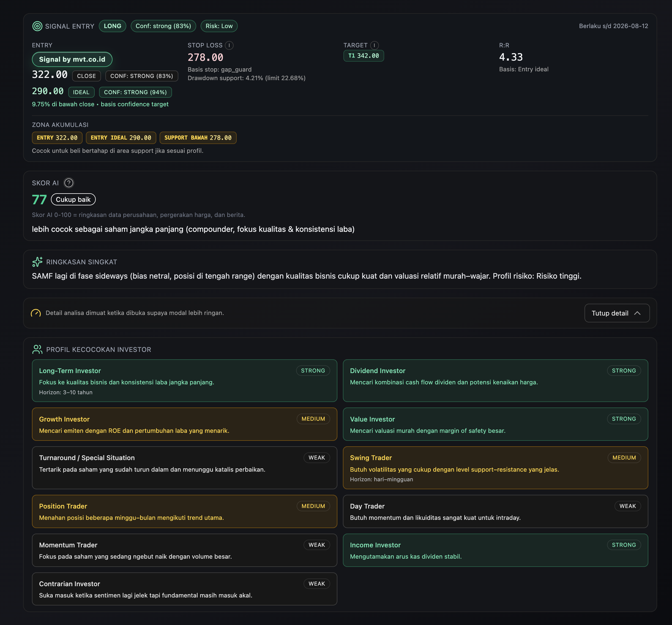
Task: Click the LONG signal badge
Action: tap(112, 26)
